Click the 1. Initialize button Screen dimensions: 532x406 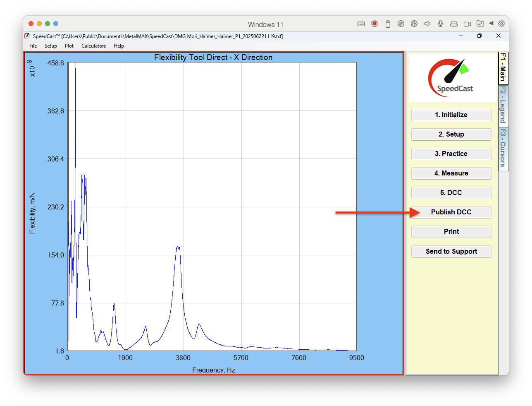pos(451,115)
